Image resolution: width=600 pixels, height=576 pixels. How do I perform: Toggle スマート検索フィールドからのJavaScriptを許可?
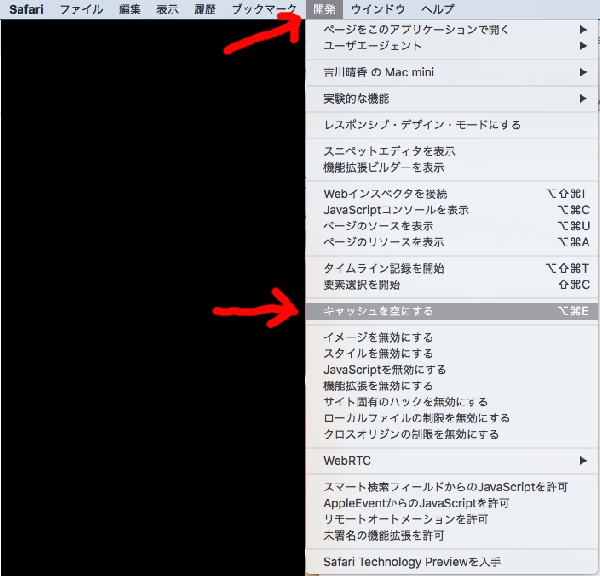(452, 487)
